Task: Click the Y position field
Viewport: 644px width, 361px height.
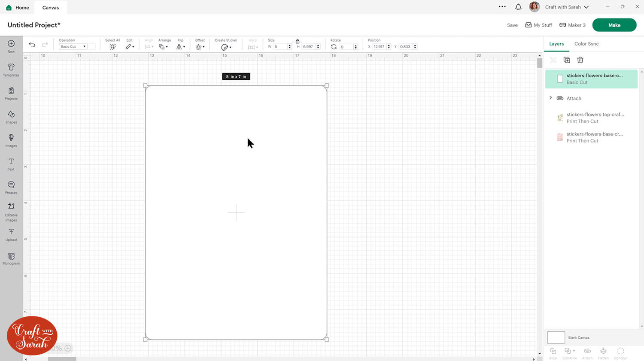Action: 405,47
